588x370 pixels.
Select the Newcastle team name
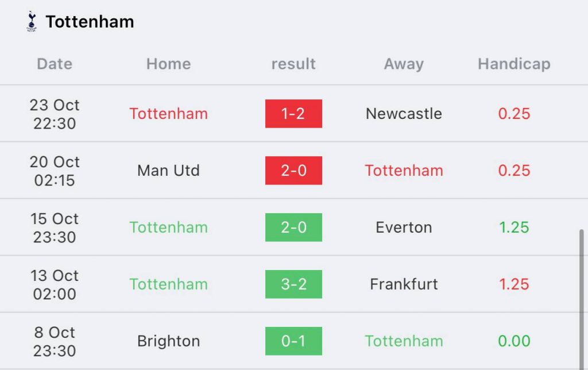point(404,114)
